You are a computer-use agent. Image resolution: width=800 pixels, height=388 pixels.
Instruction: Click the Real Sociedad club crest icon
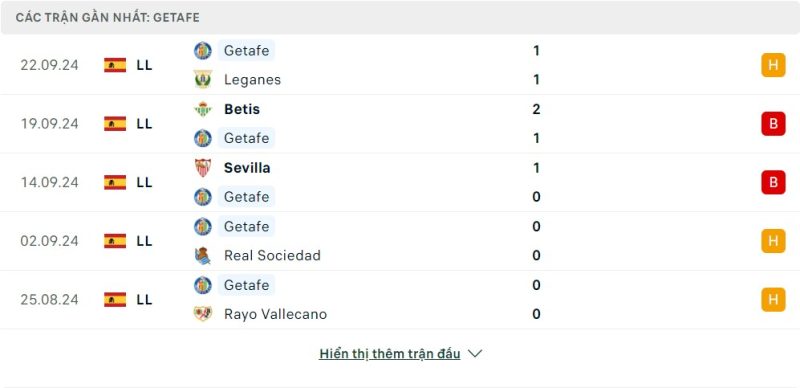(203, 255)
